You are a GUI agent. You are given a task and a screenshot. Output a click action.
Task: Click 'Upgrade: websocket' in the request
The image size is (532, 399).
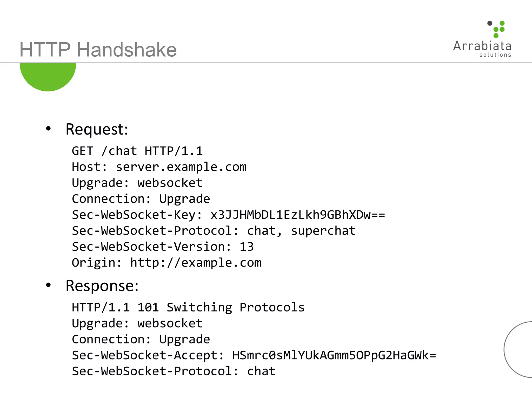point(137,183)
